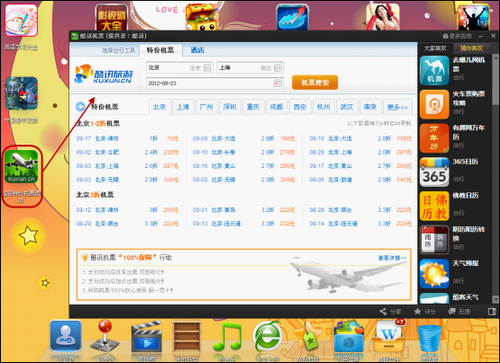
Task: Open the 365 calendar app icon
Action: (434, 172)
